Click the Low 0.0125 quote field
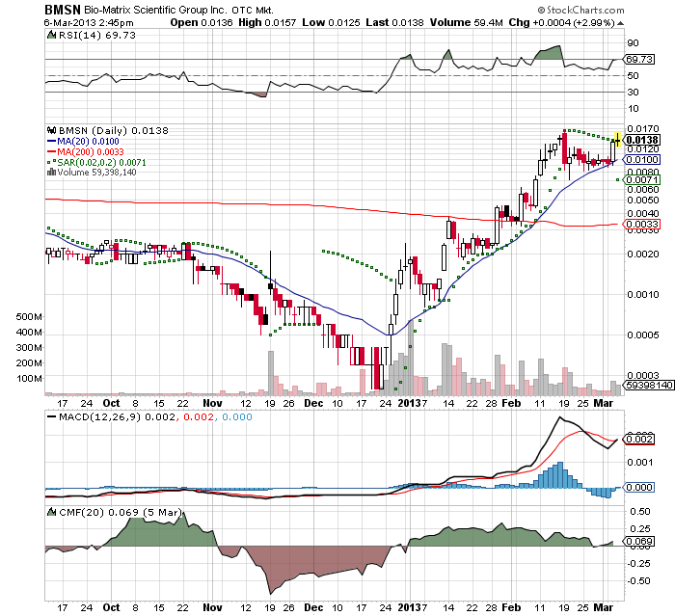The image size is (675, 616). point(331,23)
